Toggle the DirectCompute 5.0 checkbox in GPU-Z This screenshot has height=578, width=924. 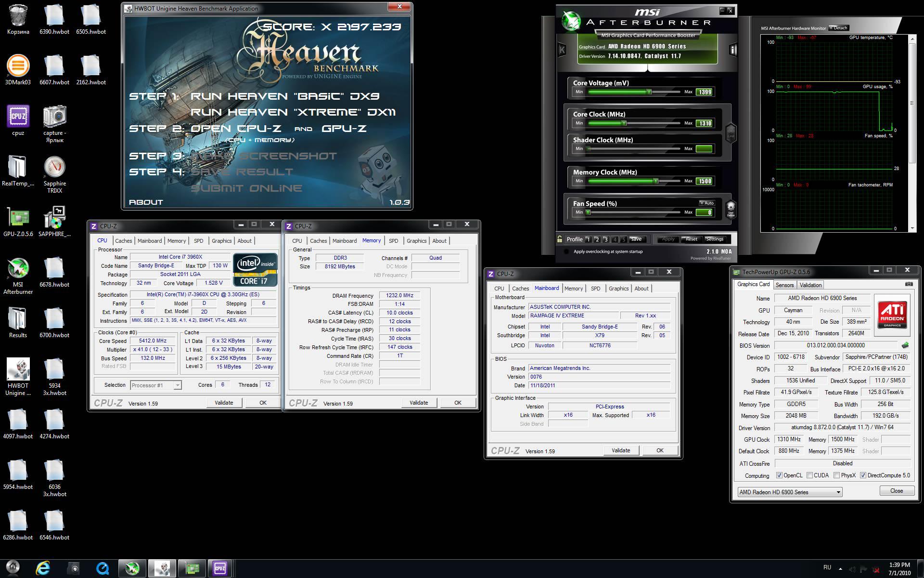863,475
